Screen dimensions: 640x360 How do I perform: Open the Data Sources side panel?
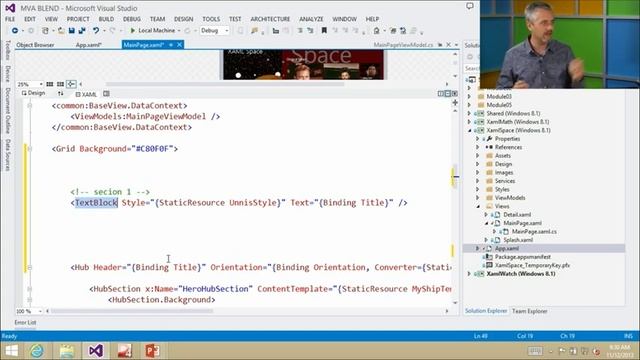[7, 155]
